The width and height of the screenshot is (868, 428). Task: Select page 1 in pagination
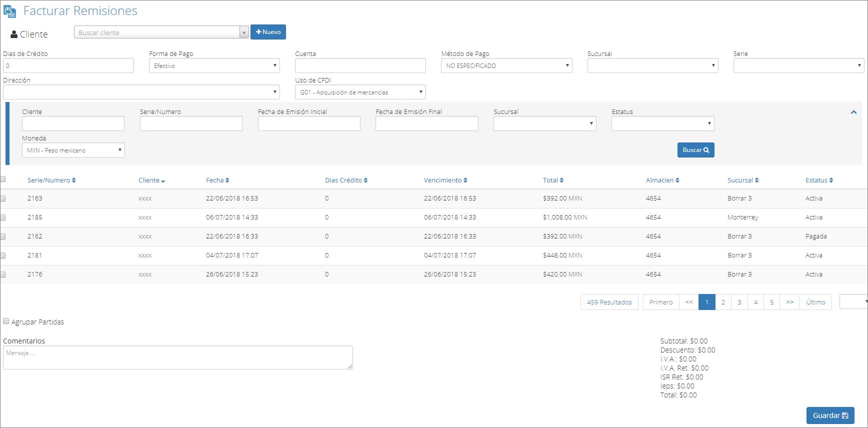707,302
